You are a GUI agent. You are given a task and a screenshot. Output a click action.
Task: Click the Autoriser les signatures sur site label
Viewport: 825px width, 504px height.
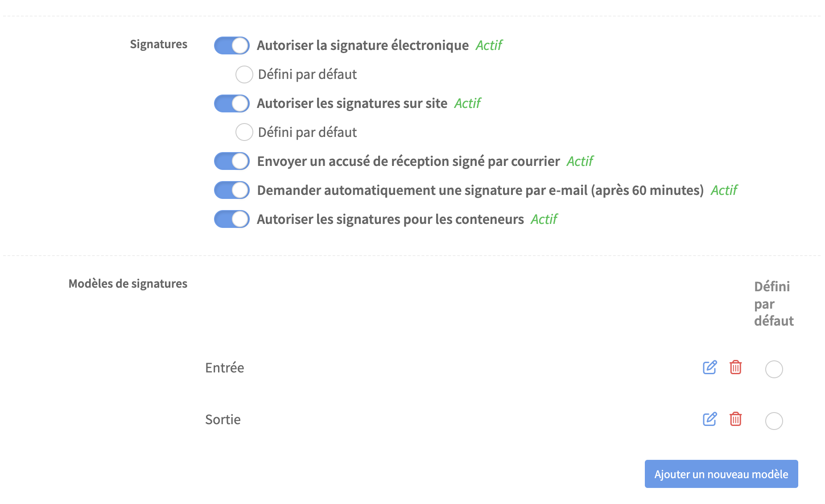(x=352, y=103)
